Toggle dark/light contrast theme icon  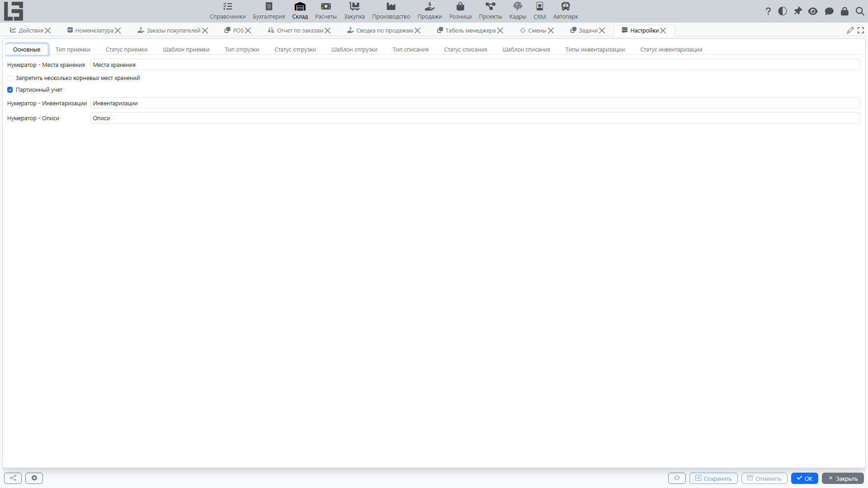[783, 11]
